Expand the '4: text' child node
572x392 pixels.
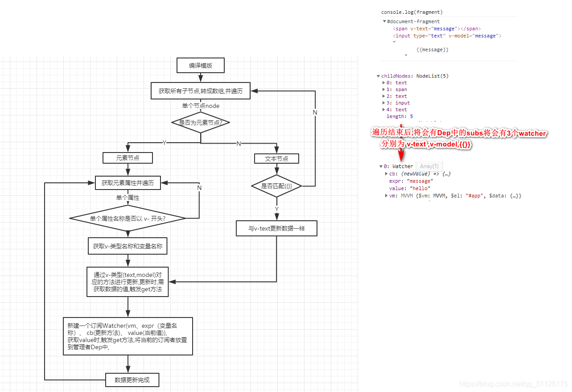coord(384,110)
